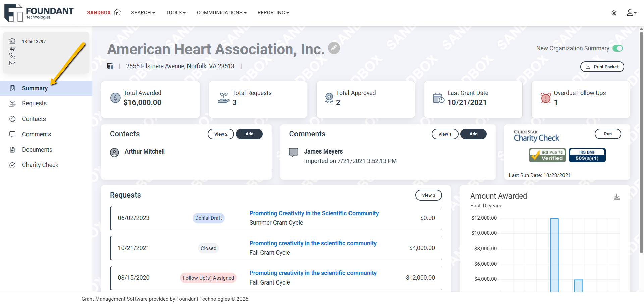
Task: Click the Denial Draft status badge
Action: coord(208,218)
